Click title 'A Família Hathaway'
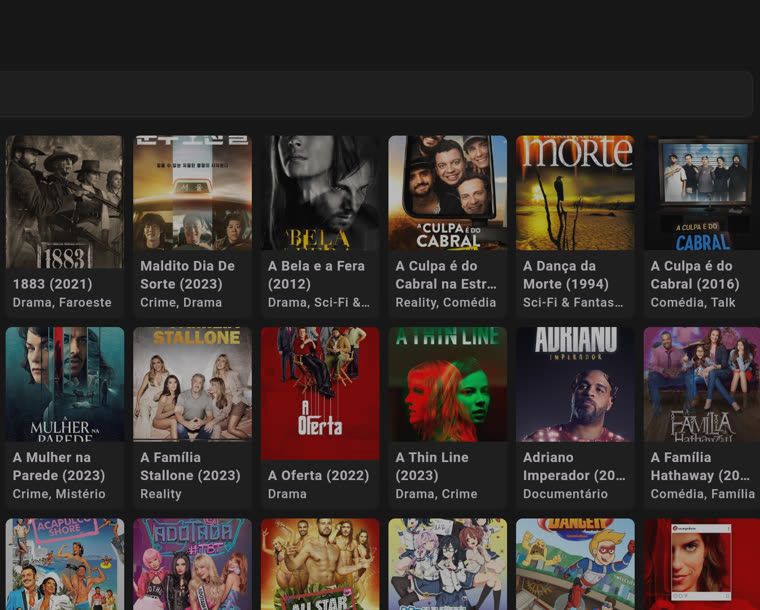The height and width of the screenshot is (610, 760). [700, 466]
